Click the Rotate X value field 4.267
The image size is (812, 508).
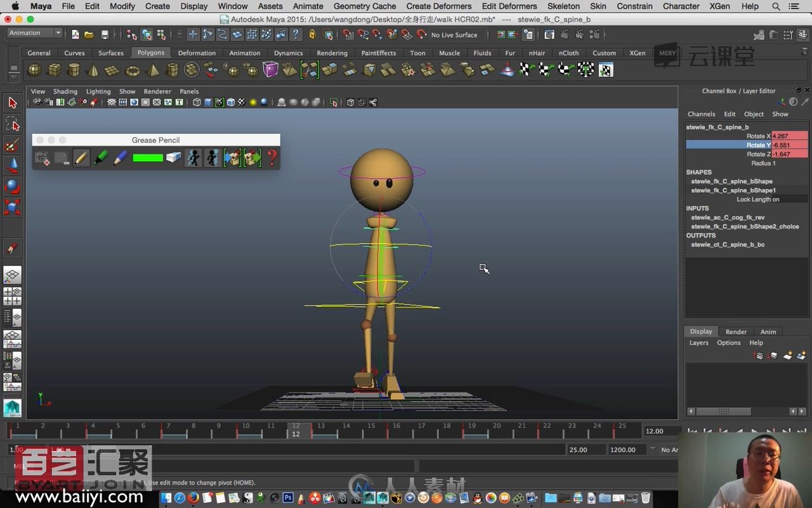click(790, 136)
